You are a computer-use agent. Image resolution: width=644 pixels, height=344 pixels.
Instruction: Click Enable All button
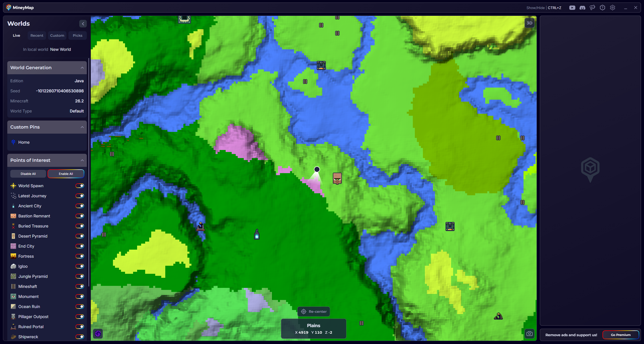click(x=66, y=174)
